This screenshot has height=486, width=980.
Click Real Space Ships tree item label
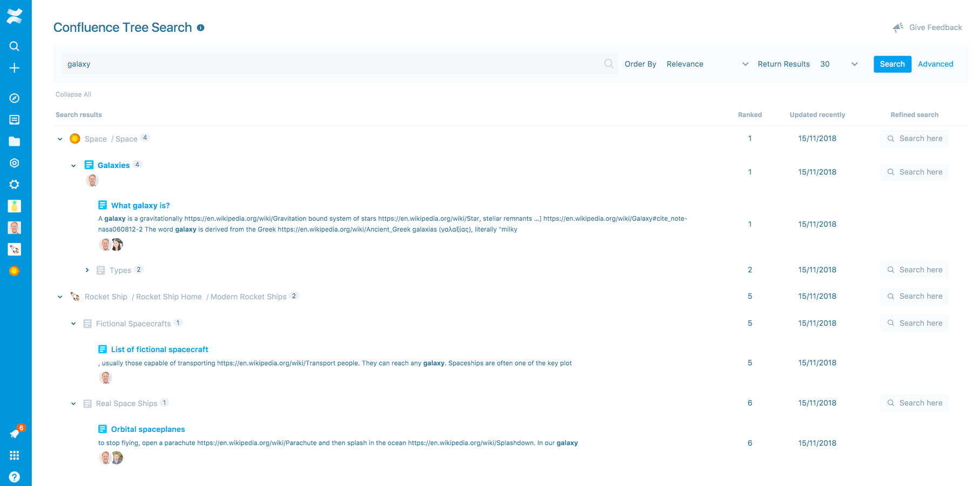point(126,404)
